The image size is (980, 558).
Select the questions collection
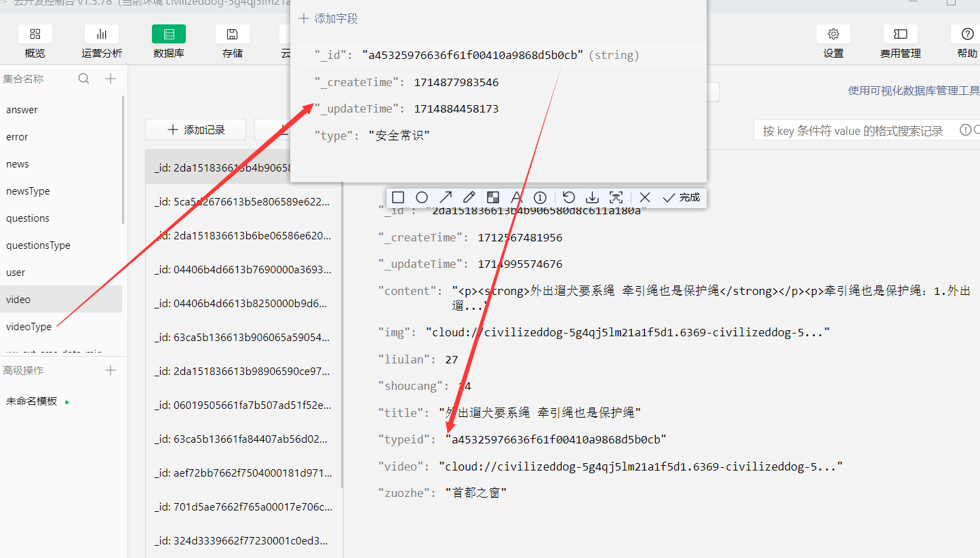[x=27, y=218]
